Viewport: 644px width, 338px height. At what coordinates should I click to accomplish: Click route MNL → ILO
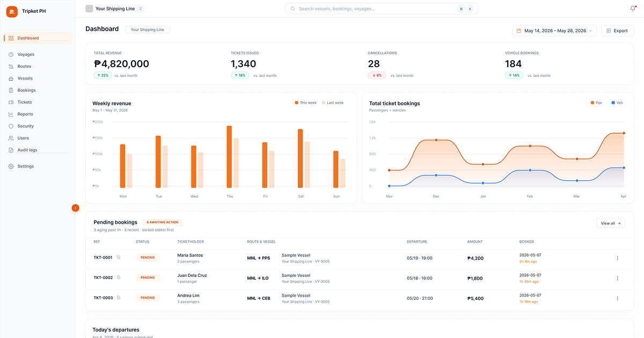pyautogui.click(x=258, y=278)
